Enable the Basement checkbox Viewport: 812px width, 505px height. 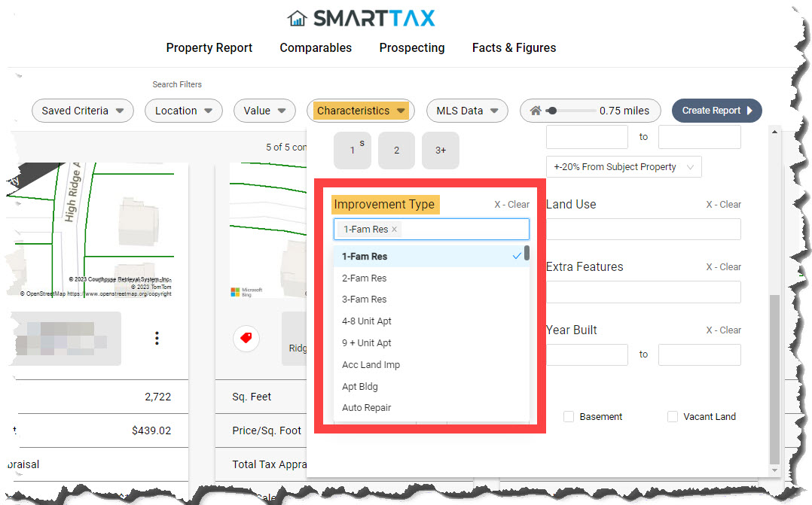pos(569,416)
